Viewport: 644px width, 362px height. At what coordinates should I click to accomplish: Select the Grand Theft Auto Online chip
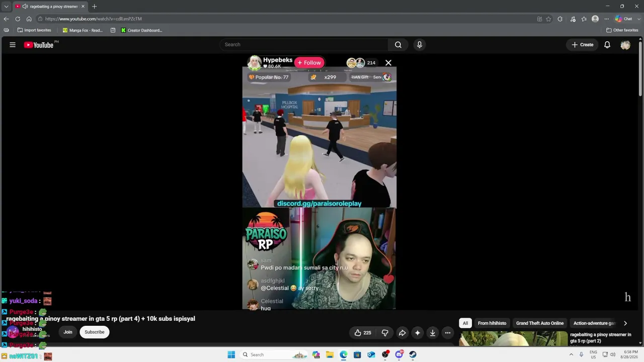[540, 323]
